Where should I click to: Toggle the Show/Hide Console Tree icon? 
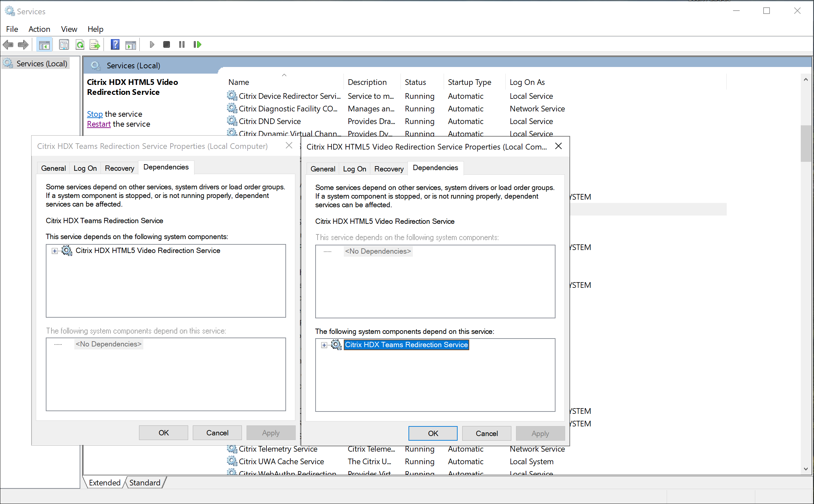(x=44, y=44)
